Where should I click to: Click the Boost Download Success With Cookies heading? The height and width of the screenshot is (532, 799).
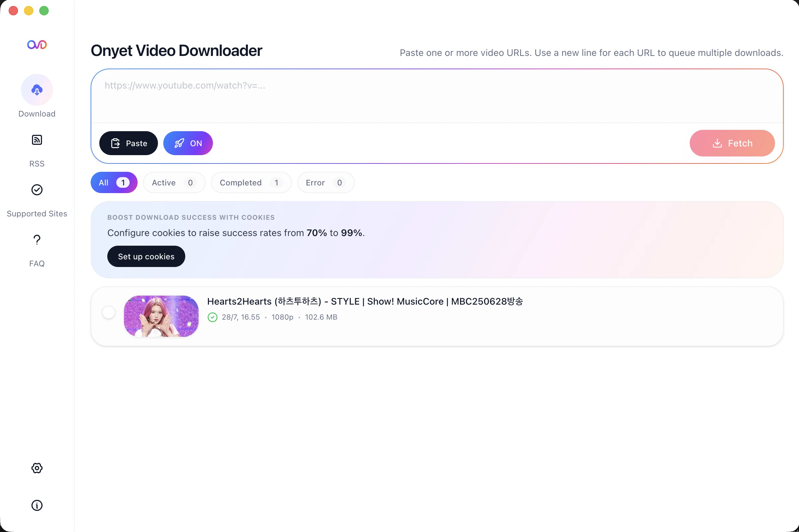pyautogui.click(x=191, y=217)
